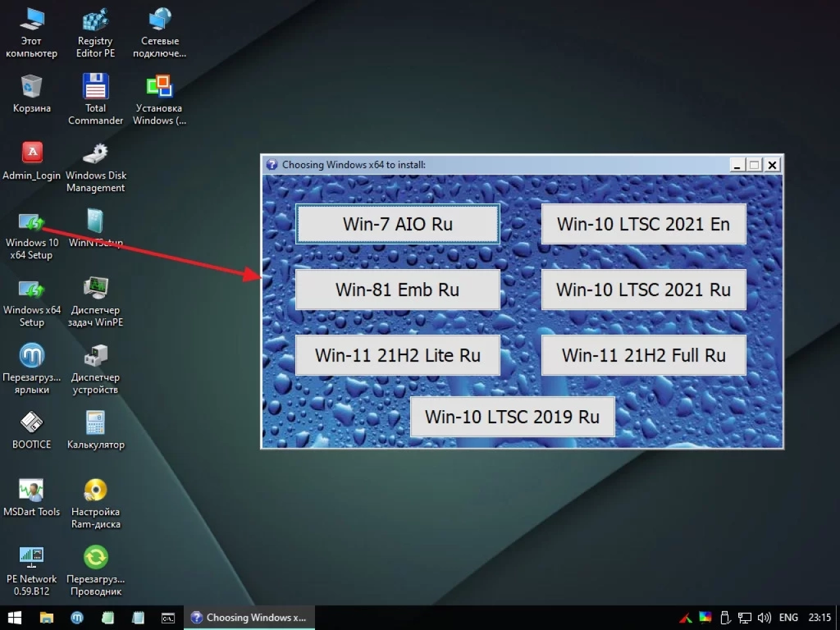
Task: Select Windows x64 Setup desktop icon
Action: (x=31, y=302)
